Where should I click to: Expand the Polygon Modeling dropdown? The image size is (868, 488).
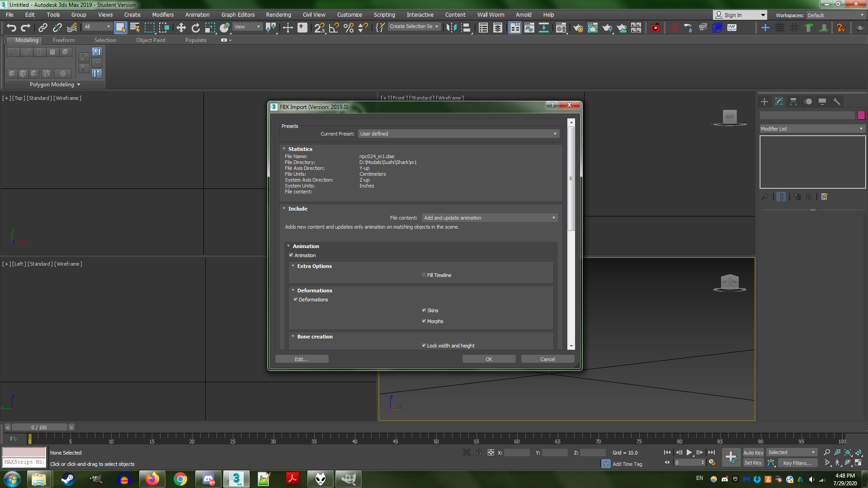click(55, 84)
